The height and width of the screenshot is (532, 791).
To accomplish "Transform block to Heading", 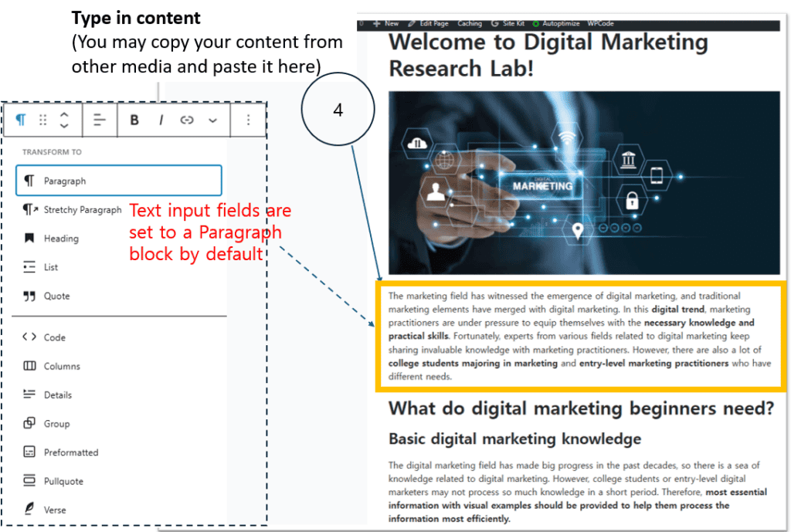I will [x=61, y=239].
